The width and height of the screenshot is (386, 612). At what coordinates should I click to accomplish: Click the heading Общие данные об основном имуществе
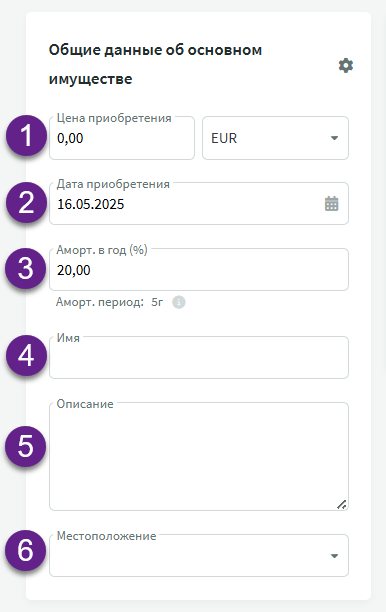click(x=155, y=64)
